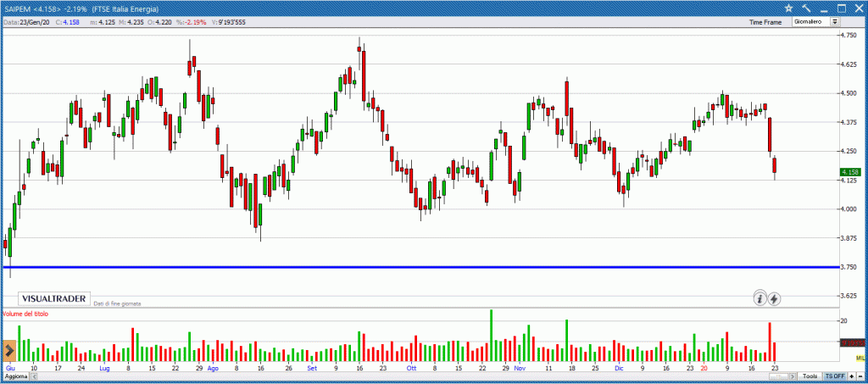Click the green 4.158 current price tag
This screenshot has width=868, height=384.
click(851, 172)
